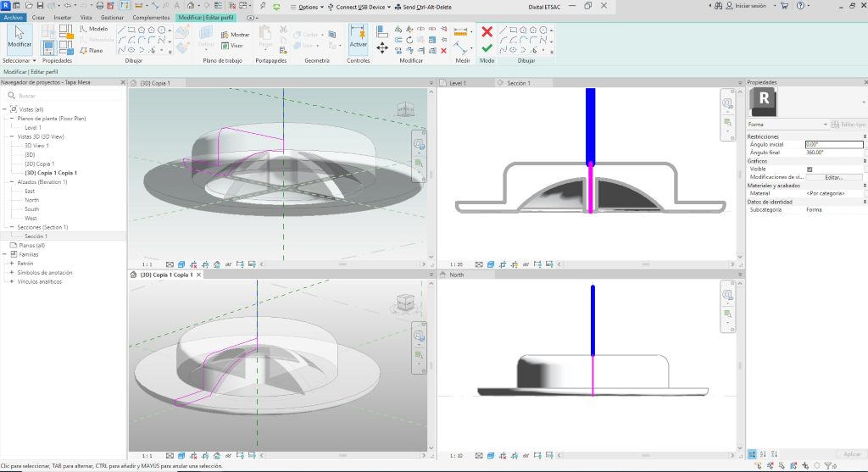Close the (3D) Copia 1 Copia 1 view tab
The height and width of the screenshot is (472, 868).
[198, 275]
